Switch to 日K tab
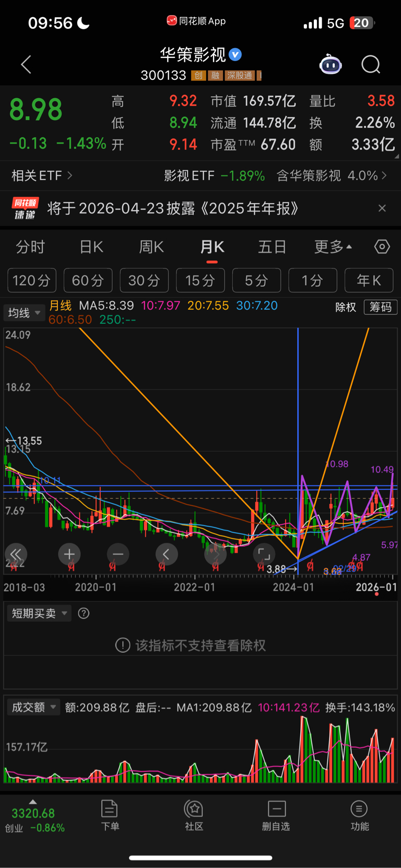 [x=91, y=247]
